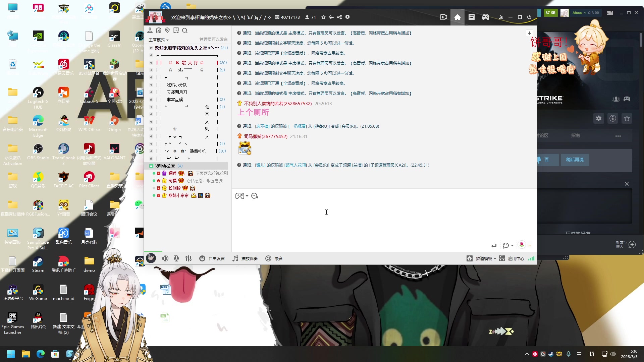The image size is (644, 362).
Task: Send a flower gift in chat input
Action: [x=522, y=245]
